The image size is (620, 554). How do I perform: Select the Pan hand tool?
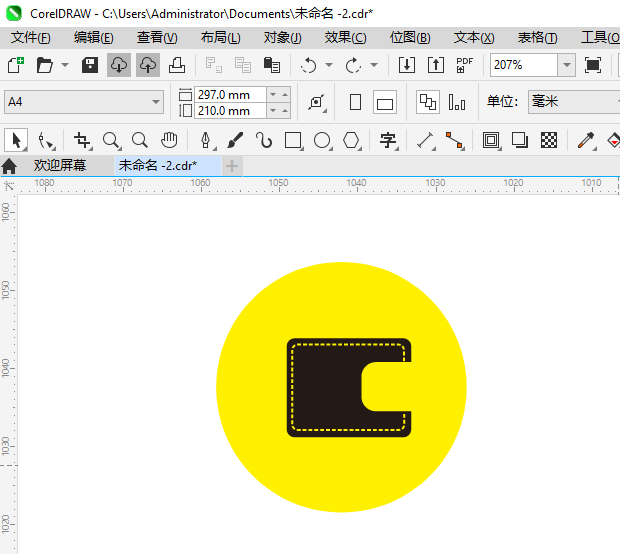click(169, 140)
